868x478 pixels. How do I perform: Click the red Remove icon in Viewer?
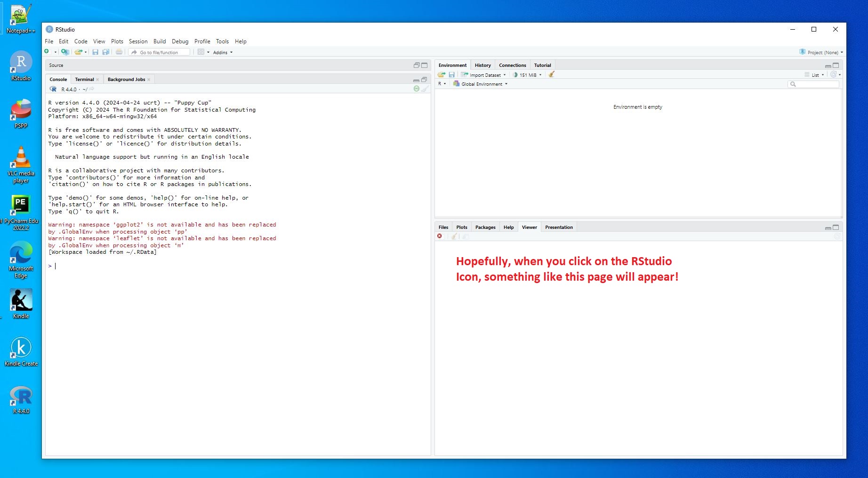click(x=440, y=236)
